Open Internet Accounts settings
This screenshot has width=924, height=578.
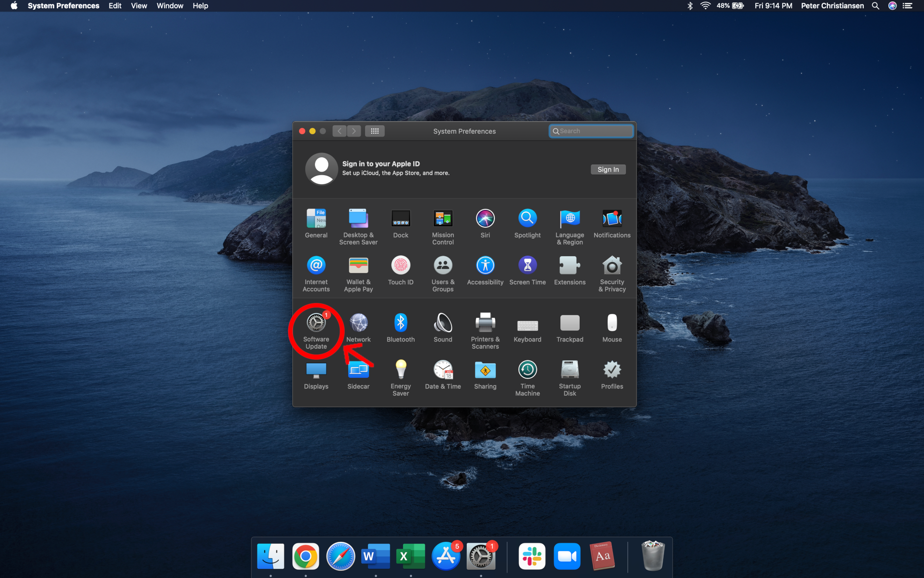click(x=316, y=274)
